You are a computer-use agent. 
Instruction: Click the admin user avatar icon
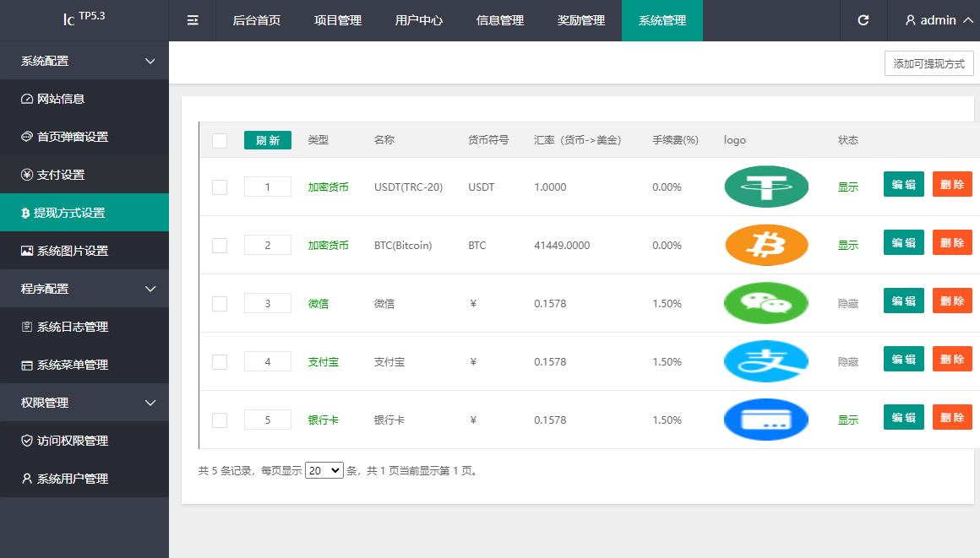point(911,20)
